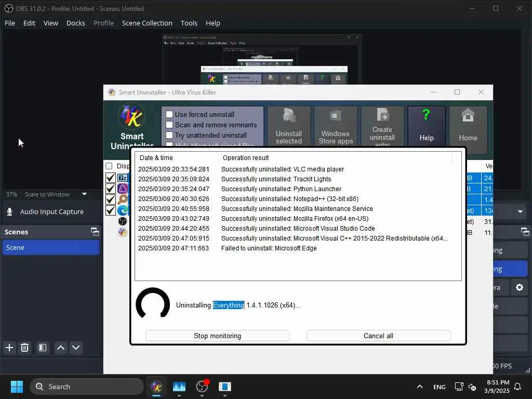
Task: Click the Windows taskbar Search box
Action: click(87, 387)
